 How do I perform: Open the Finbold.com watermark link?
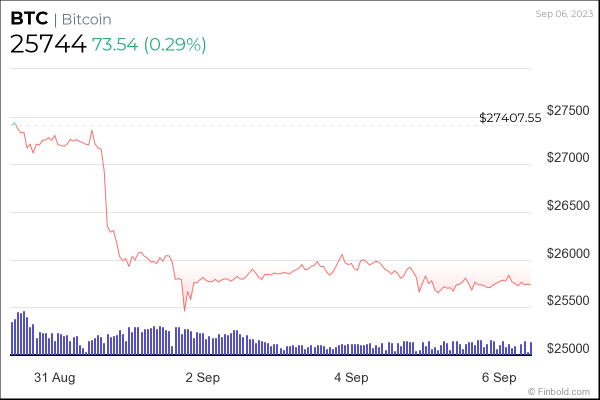568,391
